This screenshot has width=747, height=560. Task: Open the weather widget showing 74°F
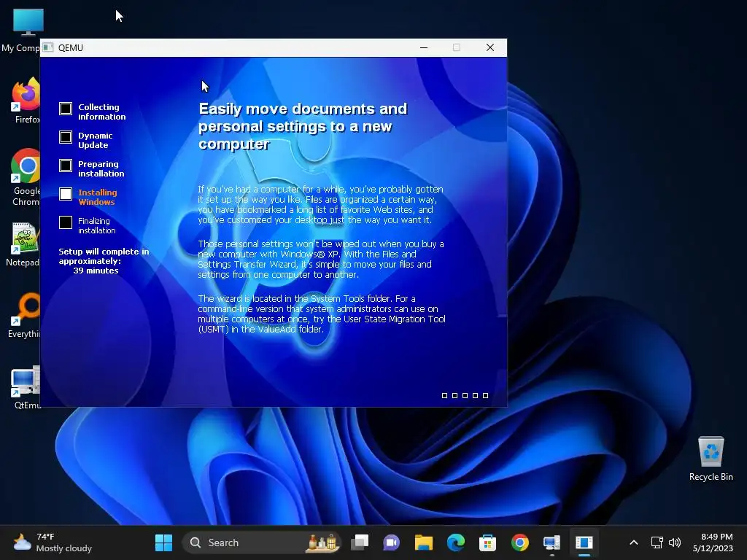click(x=53, y=542)
